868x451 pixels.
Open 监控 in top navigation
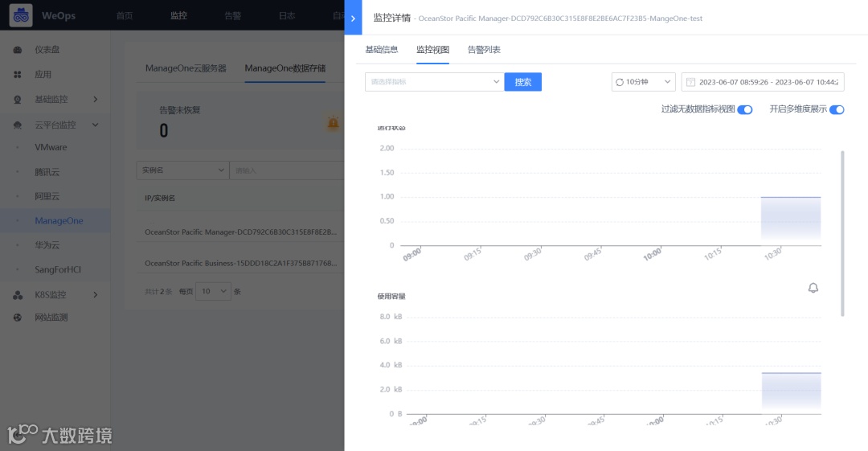[178, 15]
